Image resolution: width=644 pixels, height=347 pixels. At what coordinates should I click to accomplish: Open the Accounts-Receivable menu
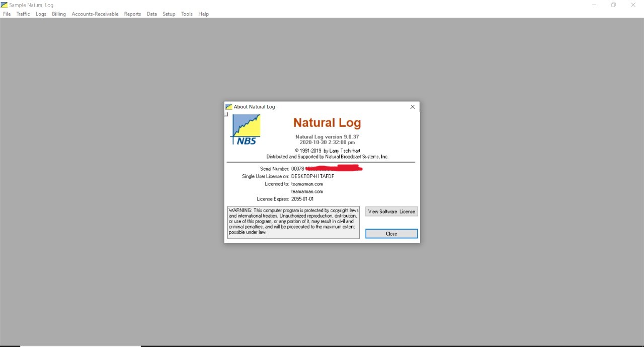pos(95,14)
